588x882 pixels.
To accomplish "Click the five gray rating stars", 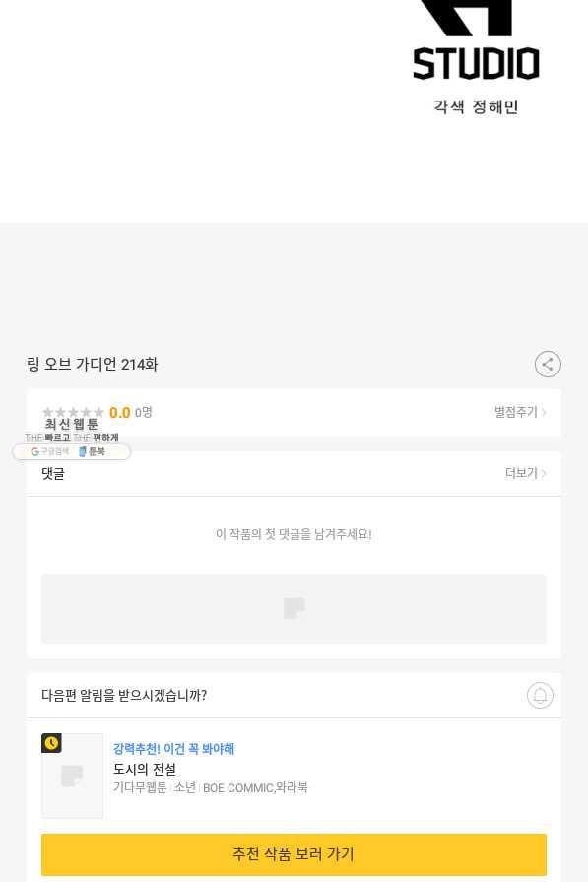I will [x=73, y=412].
